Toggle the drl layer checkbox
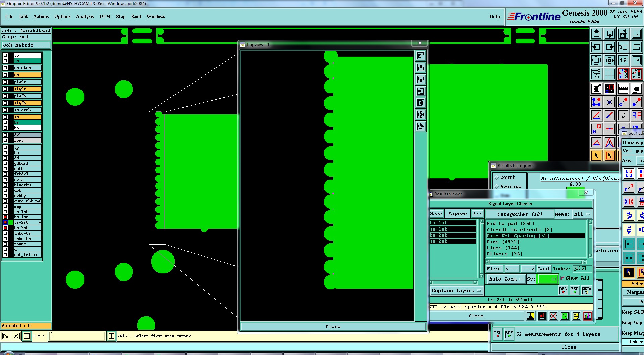This screenshot has width=644, height=355. coord(5,135)
